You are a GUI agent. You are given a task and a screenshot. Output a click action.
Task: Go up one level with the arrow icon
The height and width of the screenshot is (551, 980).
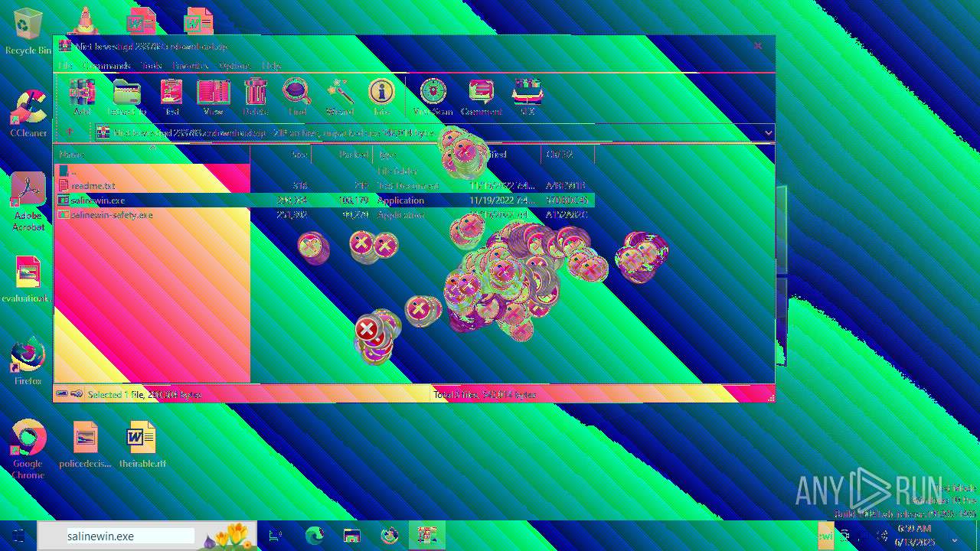[69, 132]
